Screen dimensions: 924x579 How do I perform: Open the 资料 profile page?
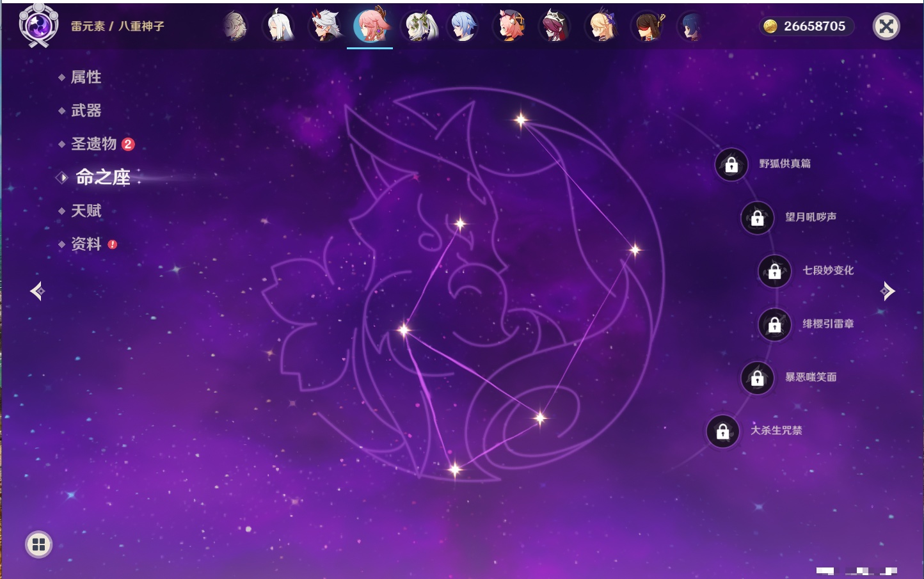click(x=86, y=244)
